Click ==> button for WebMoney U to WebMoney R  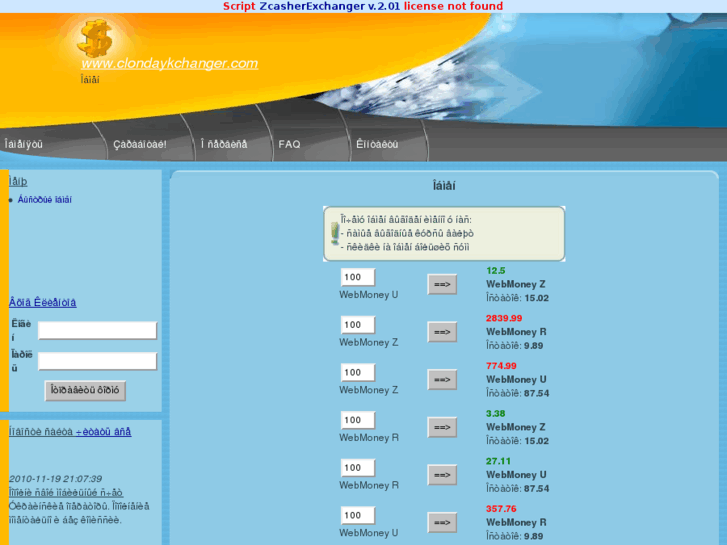click(442, 523)
